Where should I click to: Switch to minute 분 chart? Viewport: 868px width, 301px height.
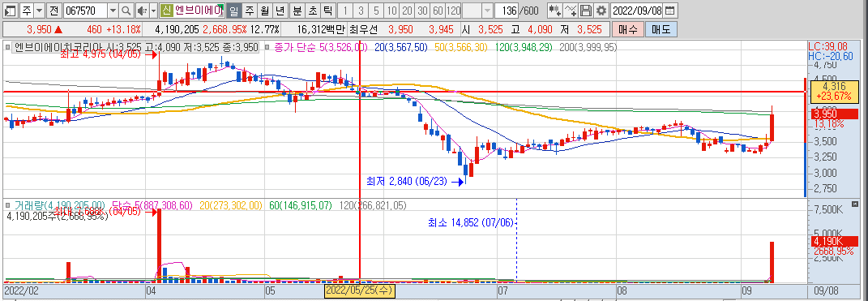(x=297, y=10)
